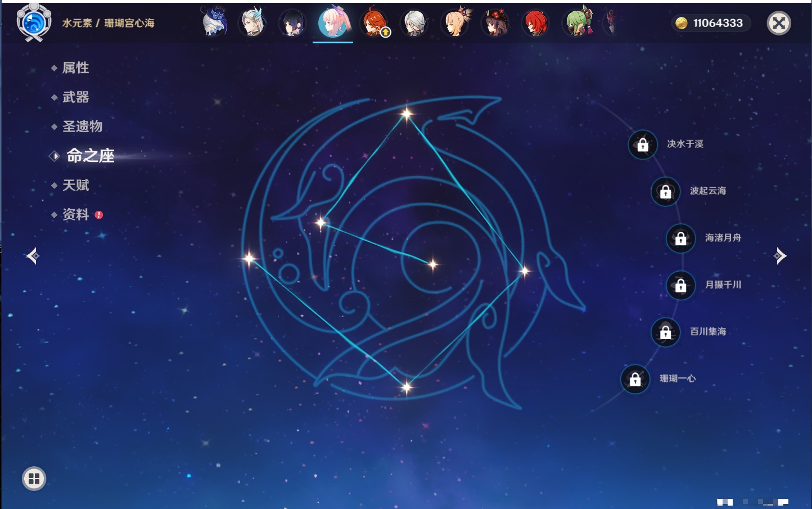The width and height of the screenshot is (812, 509).
Task: Open 资料 profile with red alert
Action: coord(75,214)
